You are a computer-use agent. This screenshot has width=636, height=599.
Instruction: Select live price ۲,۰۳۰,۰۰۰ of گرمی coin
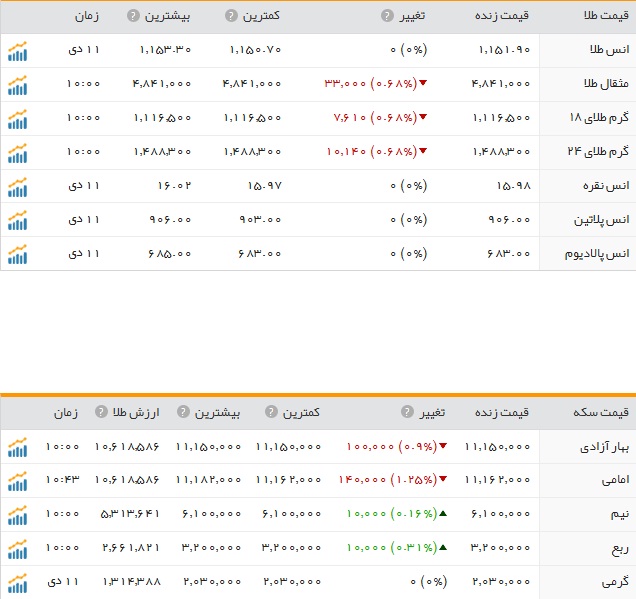pyautogui.click(x=501, y=582)
